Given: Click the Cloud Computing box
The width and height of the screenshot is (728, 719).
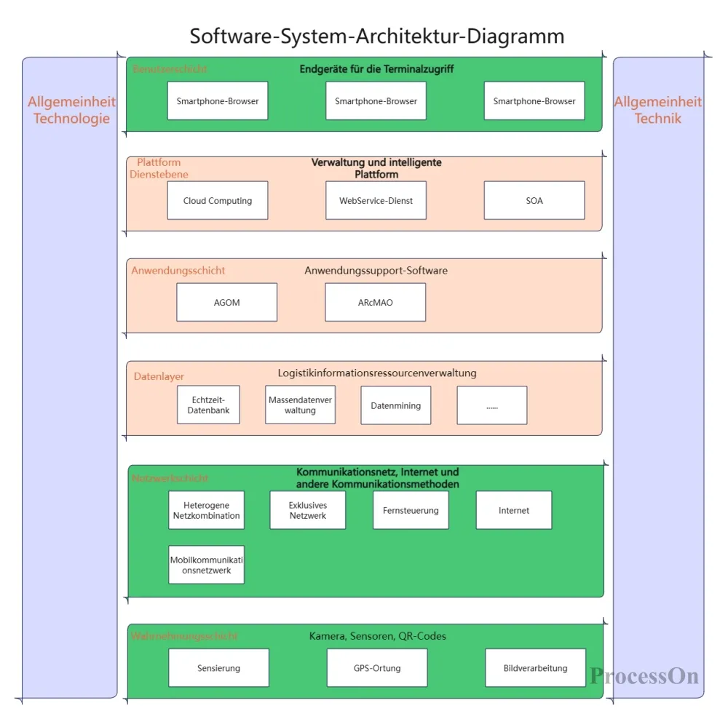Looking at the screenshot, I should coord(217,200).
